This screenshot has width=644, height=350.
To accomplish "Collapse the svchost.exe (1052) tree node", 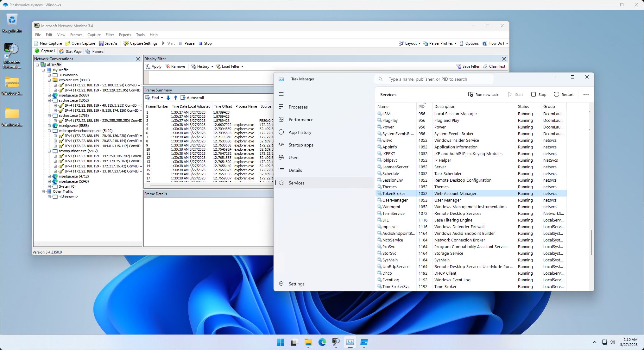I will pos(48,100).
